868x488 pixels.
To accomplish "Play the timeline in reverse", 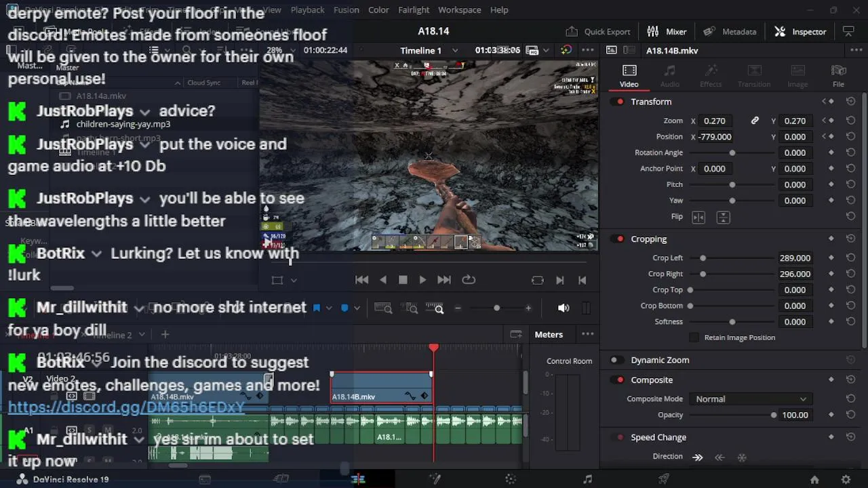I will click(383, 280).
